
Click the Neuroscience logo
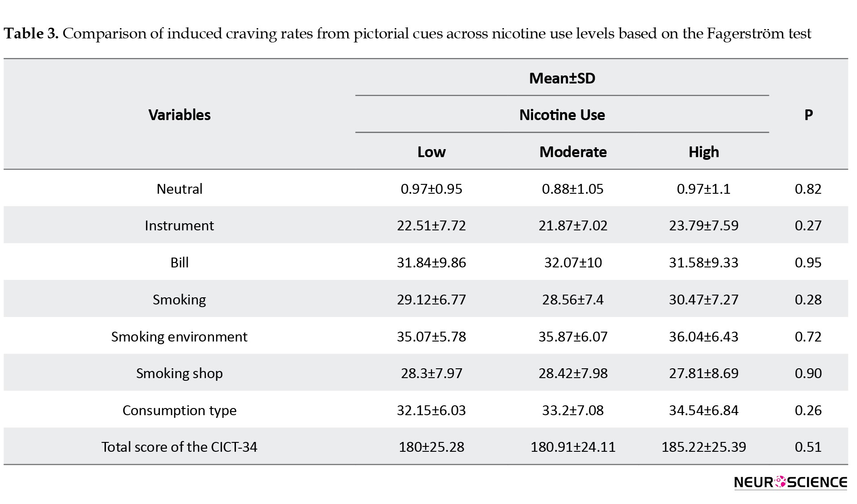pyautogui.click(x=790, y=482)
